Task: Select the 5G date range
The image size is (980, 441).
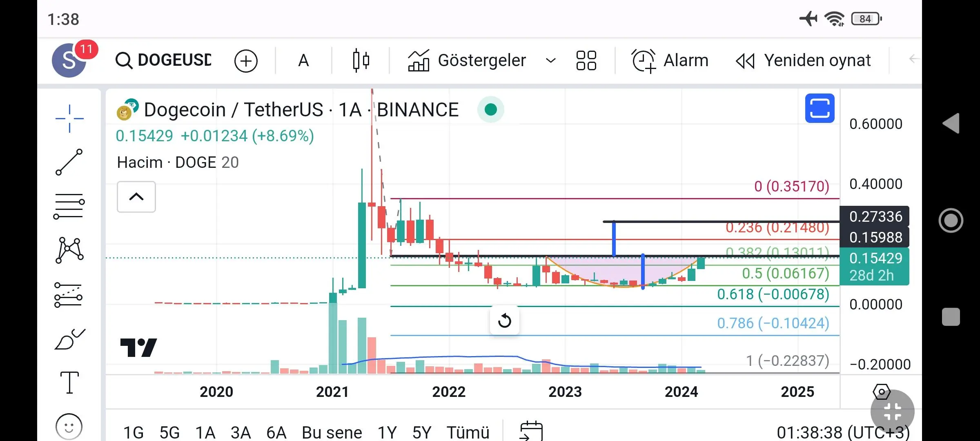Action: pos(169,432)
